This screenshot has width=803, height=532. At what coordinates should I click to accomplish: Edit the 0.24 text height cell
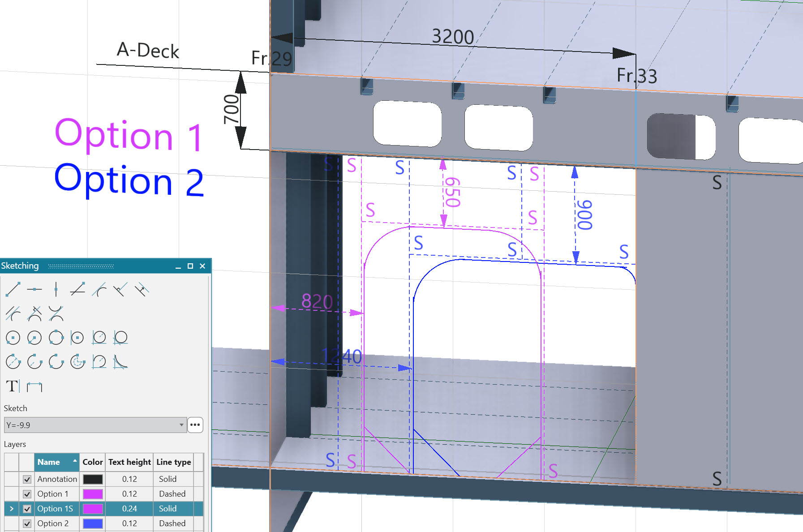pos(129,509)
